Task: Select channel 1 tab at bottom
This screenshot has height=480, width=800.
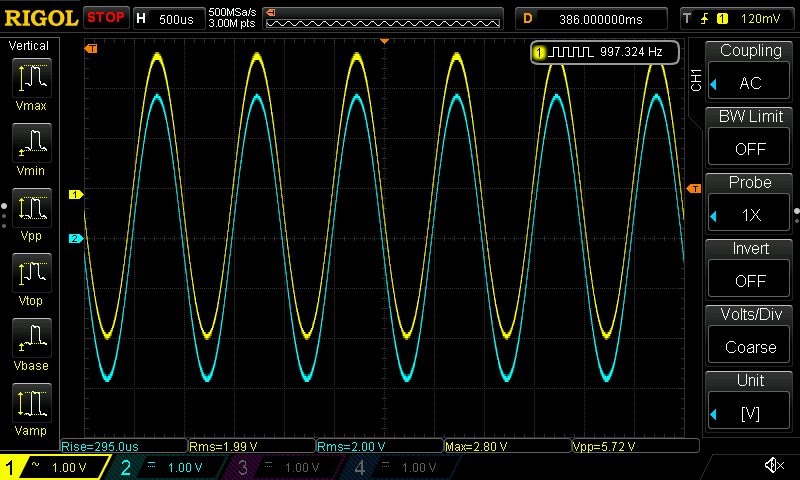Action: point(54,467)
